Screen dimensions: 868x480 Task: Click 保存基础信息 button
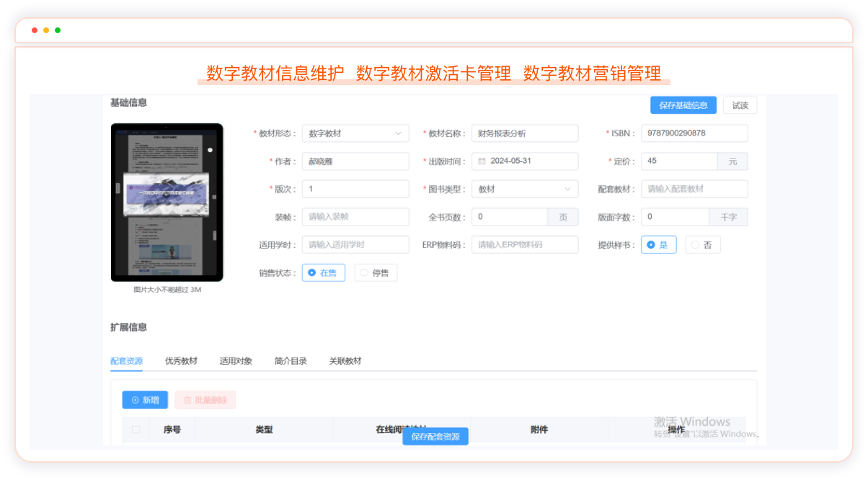point(683,105)
